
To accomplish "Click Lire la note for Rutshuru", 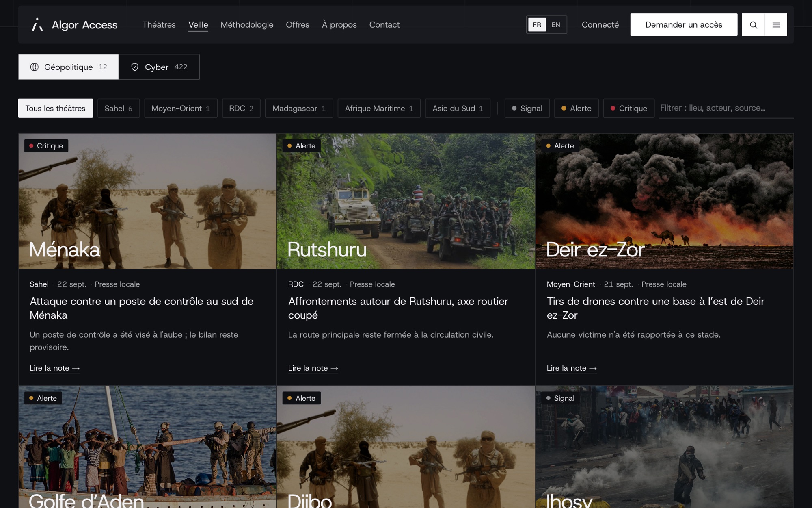I will click(313, 368).
